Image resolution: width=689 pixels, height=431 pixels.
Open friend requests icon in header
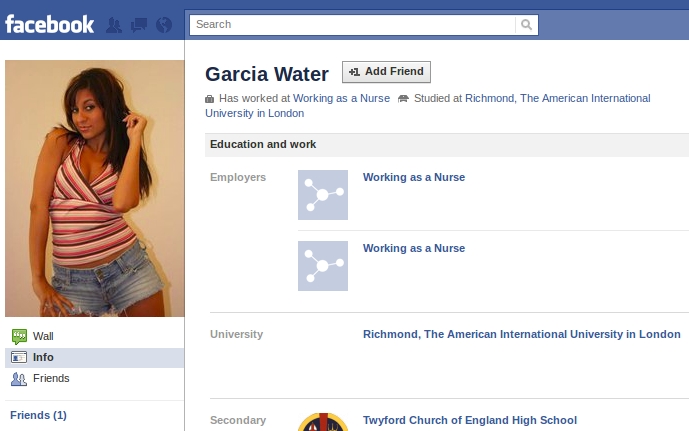114,25
